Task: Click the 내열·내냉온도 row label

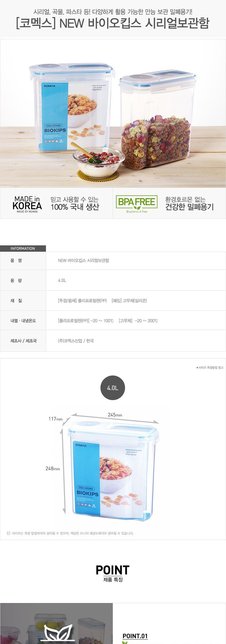Action: 23,320
